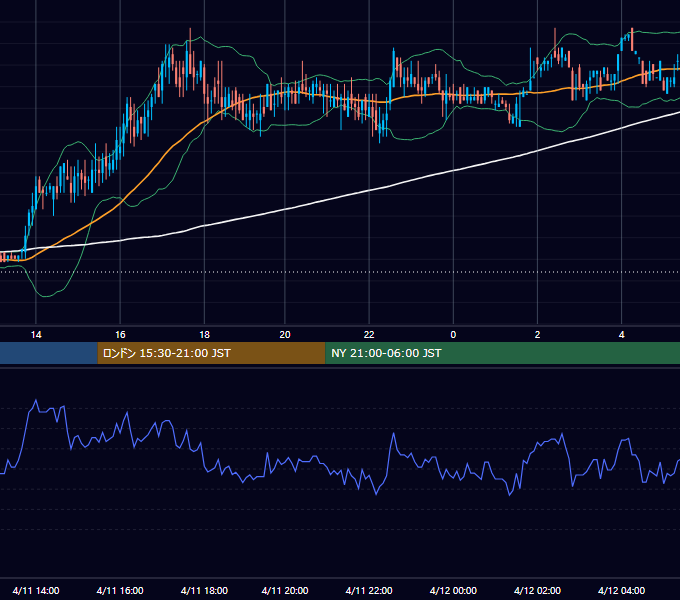Click the 4/11 20:00 date label
This screenshot has height=600, width=680.
[285, 590]
